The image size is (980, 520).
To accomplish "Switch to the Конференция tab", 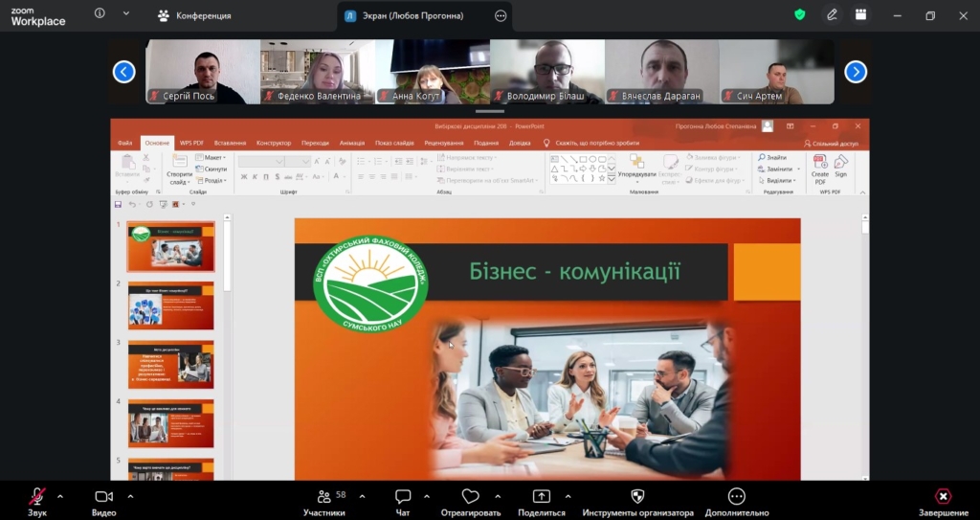I will coord(194,15).
